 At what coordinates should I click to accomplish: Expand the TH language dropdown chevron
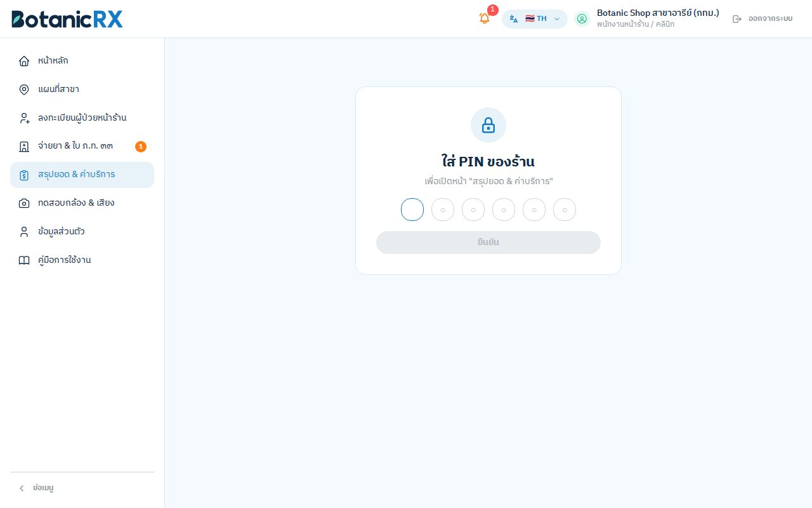pyautogui.click(x=557, y=19)
